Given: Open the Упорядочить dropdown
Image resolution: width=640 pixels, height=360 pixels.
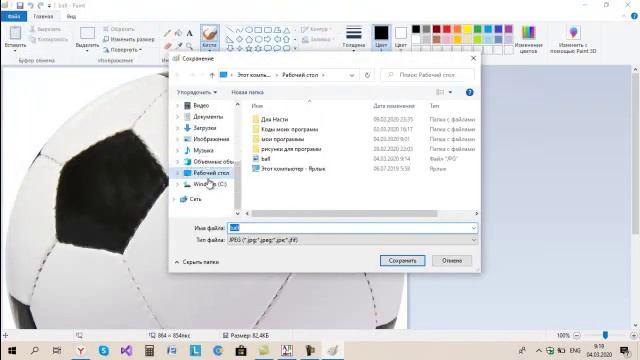Looking at the screenshot, I should (x=197, y=92).
